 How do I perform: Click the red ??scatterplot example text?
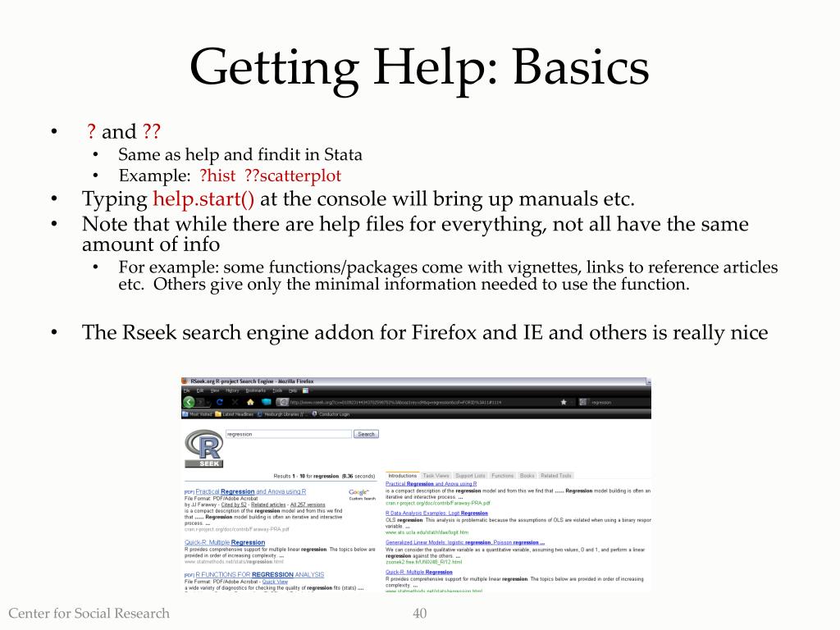pos(293,176)
